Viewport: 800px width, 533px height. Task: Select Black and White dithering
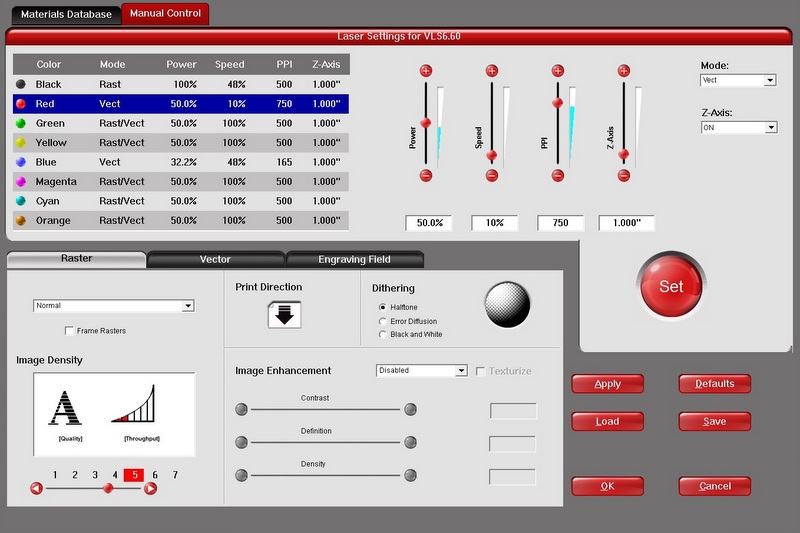pyautogui.click(x=382, y=335)
